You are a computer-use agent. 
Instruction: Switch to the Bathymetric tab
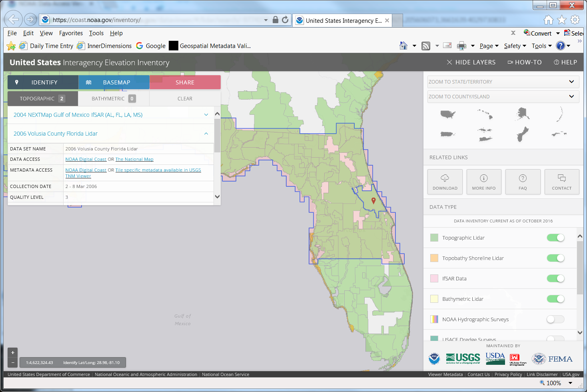[114, 99]
